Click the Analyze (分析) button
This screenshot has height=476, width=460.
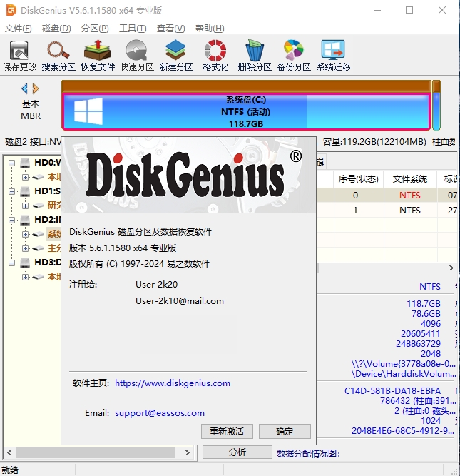click(x=237, y=452)
